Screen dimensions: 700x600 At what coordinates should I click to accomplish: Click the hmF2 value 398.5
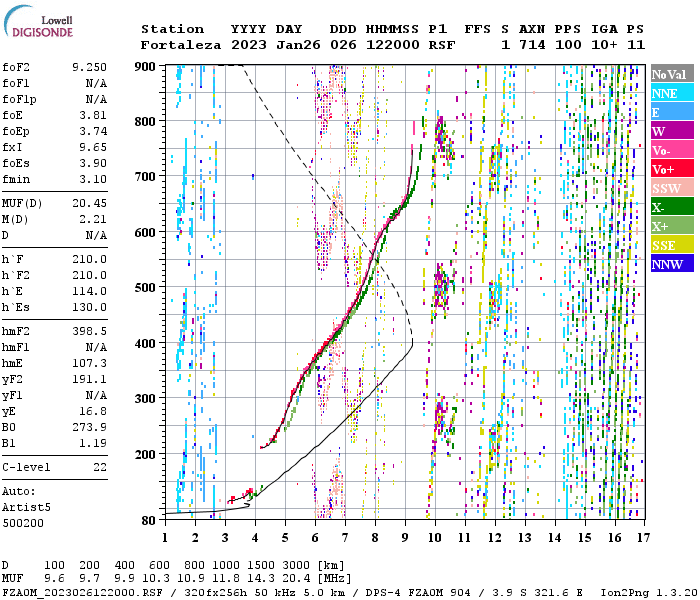coord(89,331)
